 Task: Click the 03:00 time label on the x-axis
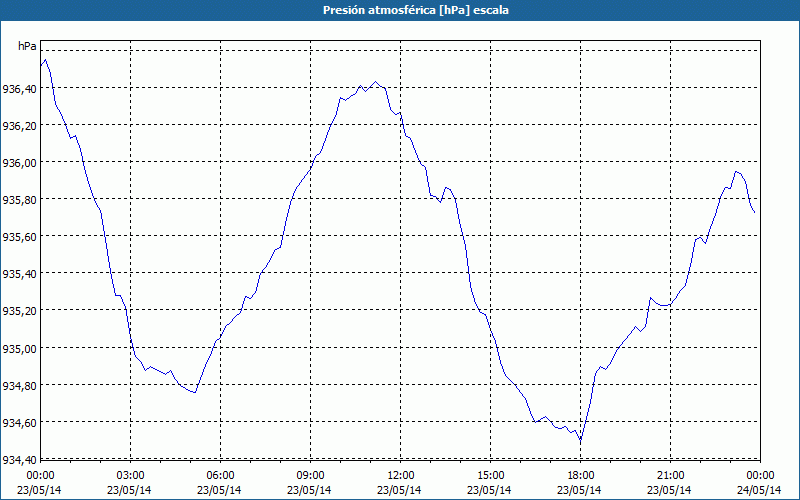point(130,476)
